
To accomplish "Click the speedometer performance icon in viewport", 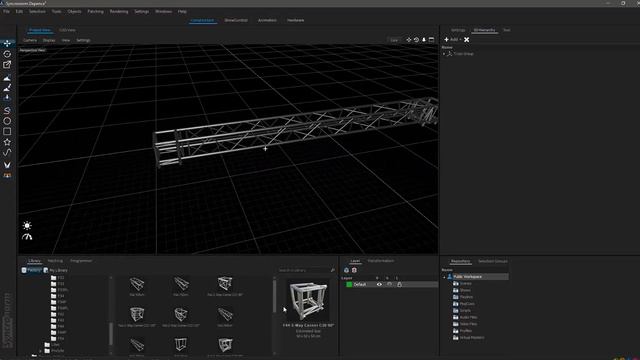I will 27,237.
